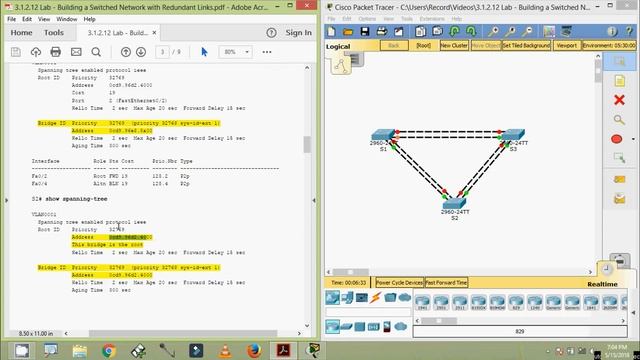The width and height of the screenshot is (640, 360).
Task: Open file icon in Packet Tracer
Action: [x=348, y=31]
